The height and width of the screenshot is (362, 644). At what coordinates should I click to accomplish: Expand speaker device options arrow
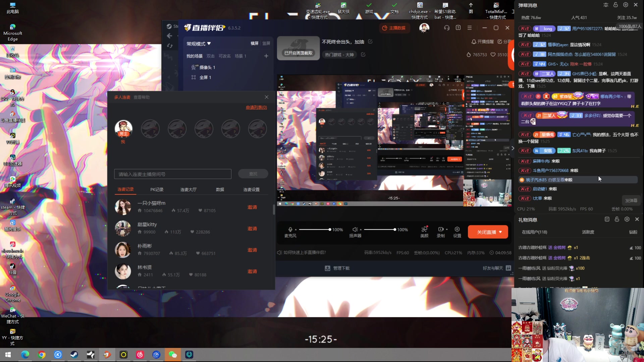pos(361,230)
